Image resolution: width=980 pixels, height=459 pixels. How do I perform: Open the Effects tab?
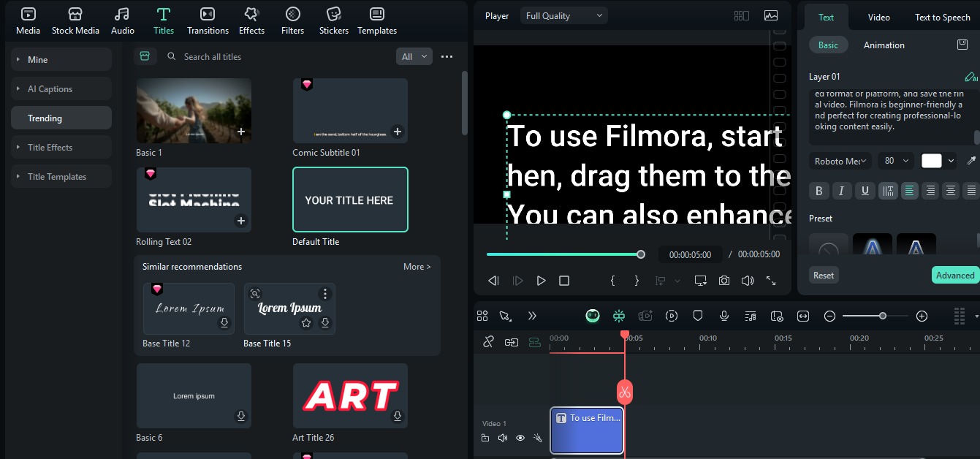pos(251,20)
